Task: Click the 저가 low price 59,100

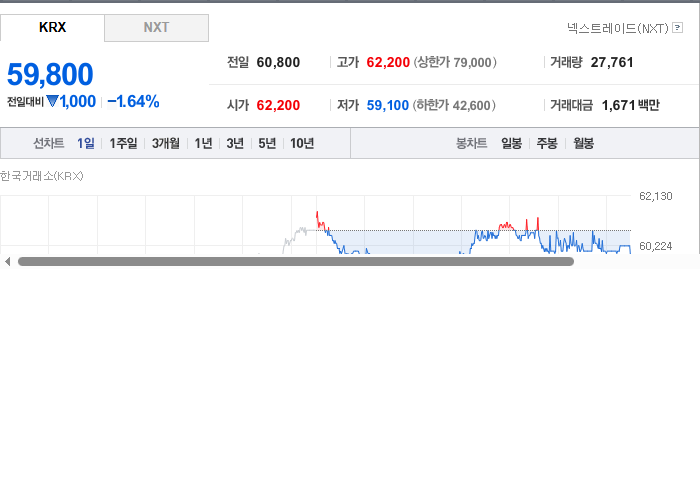Action: (388, 105)
